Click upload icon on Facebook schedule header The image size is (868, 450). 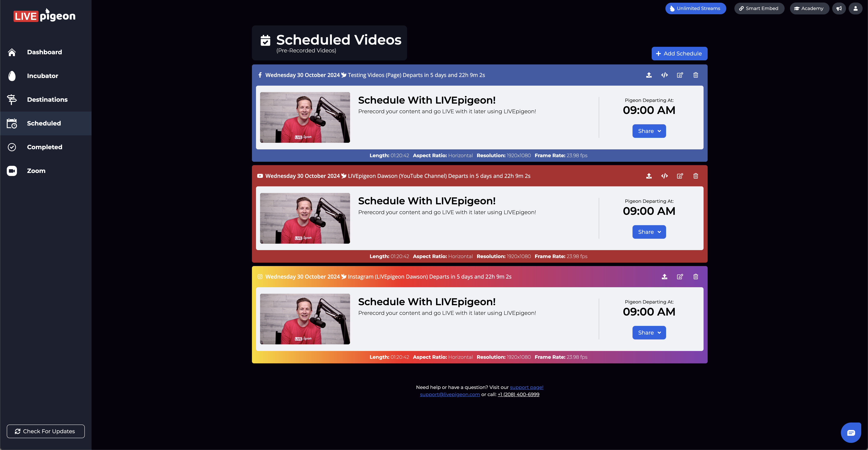649,75
